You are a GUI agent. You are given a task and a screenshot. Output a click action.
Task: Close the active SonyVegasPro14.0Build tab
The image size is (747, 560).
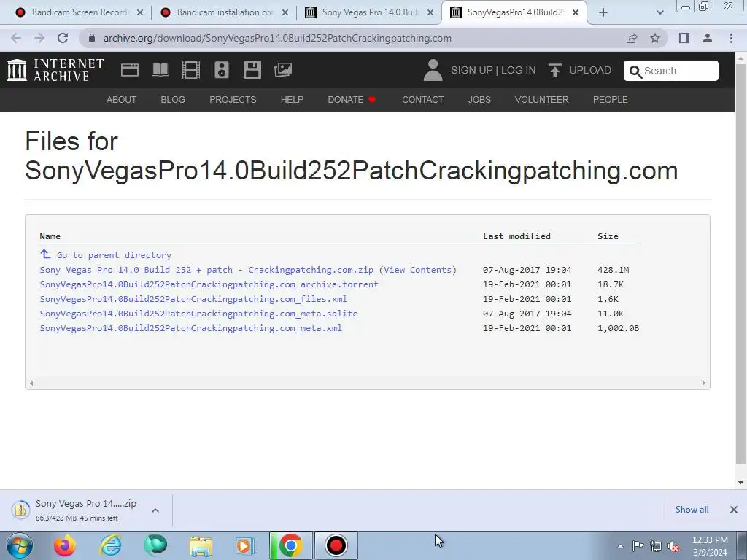tap(576, 12)
